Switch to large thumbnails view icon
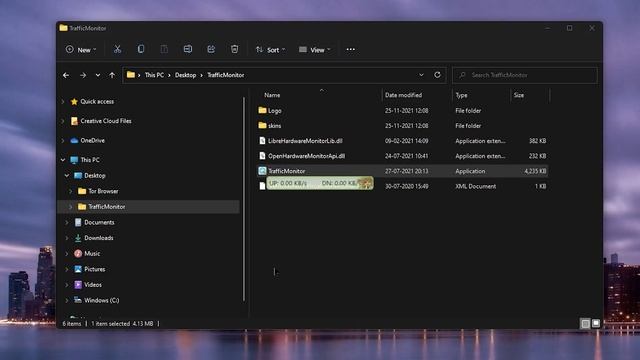The image size is (640, 360). (x=596, y=323)
